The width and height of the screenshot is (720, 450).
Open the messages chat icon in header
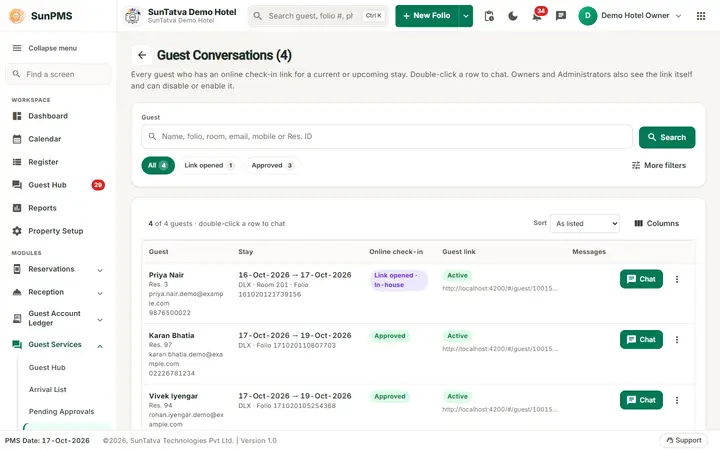pyautogui.click(x=561, y=16)
